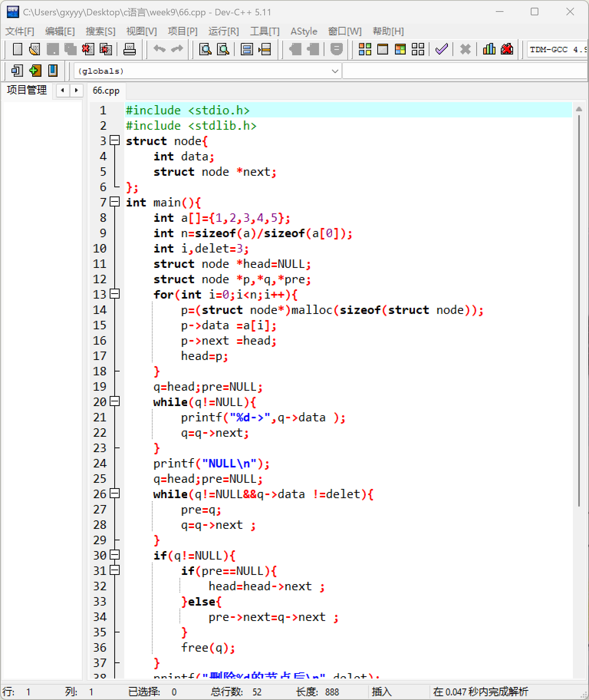Click on the printf("NULL\n"); line
The image size is (589, 700).
coord(211,463)
